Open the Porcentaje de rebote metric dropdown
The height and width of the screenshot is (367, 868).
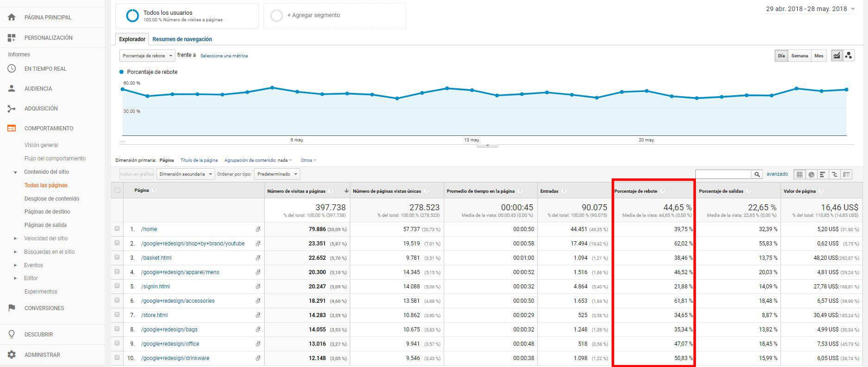pos(147,55)
